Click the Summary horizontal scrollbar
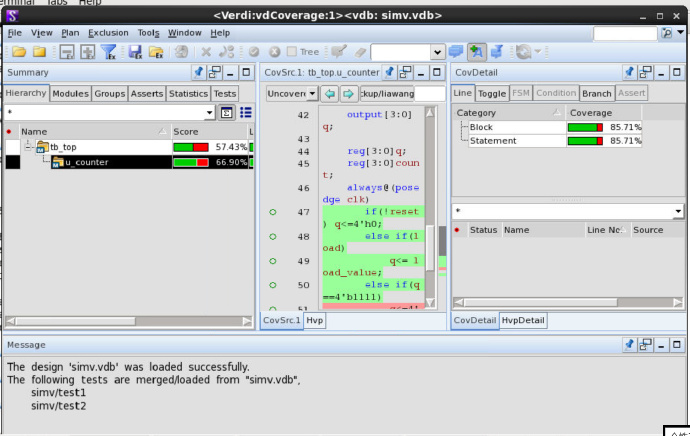The height and width of the screenshot is (436, 690). pyautogui.click(x=129, y=322)
